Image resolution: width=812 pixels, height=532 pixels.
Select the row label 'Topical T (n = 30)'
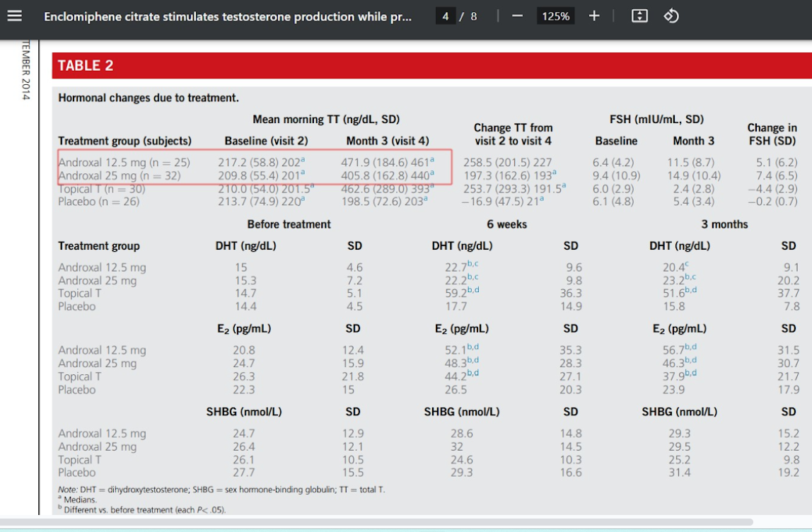tap(102, 189)
